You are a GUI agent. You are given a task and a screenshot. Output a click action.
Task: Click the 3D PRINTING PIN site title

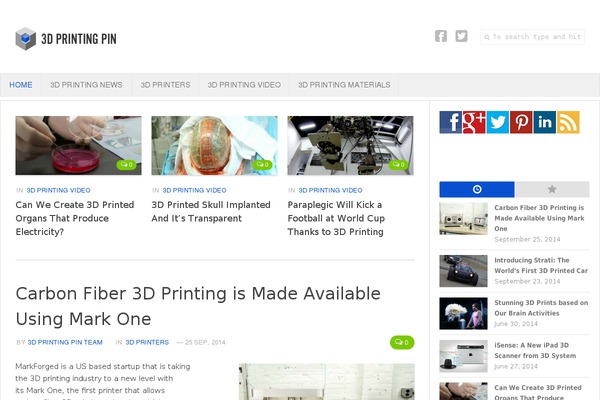point(79,39)
